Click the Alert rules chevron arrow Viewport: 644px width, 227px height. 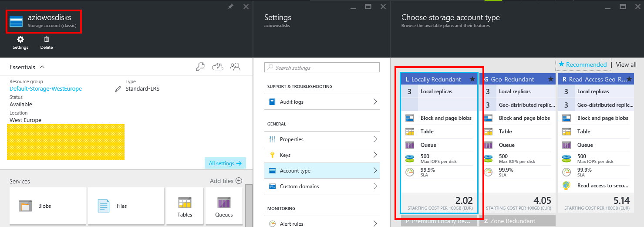point(375,224)
